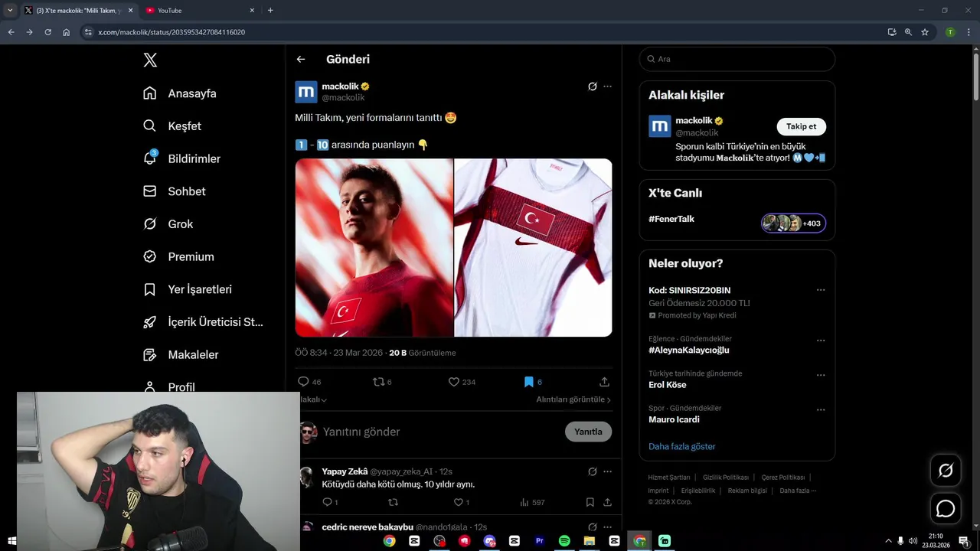Open more options for #AleynaKalaycıoğlu trend
This screenshot has width=980, height=551.
(x=821, y=340)
